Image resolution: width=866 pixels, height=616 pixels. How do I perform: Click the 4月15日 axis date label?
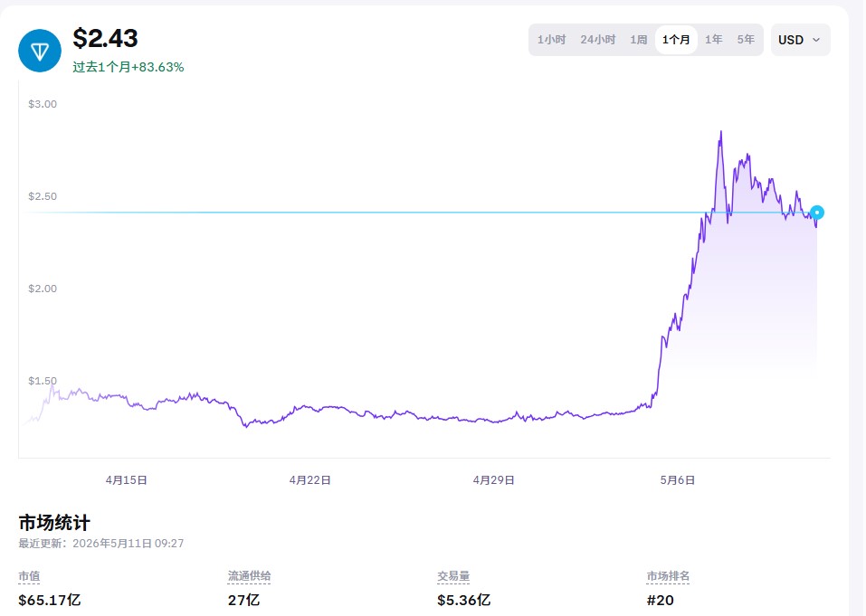[127, 480]
